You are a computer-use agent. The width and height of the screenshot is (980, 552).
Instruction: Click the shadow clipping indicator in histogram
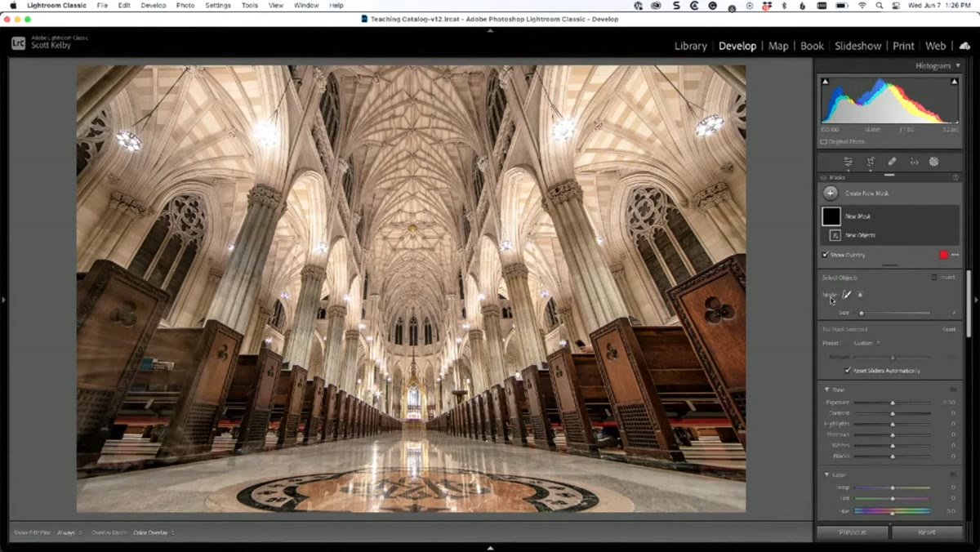click(825, 82)
